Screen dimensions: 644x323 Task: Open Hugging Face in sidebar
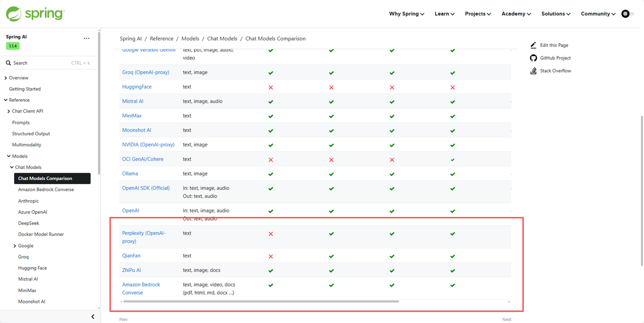click(32, 268)
